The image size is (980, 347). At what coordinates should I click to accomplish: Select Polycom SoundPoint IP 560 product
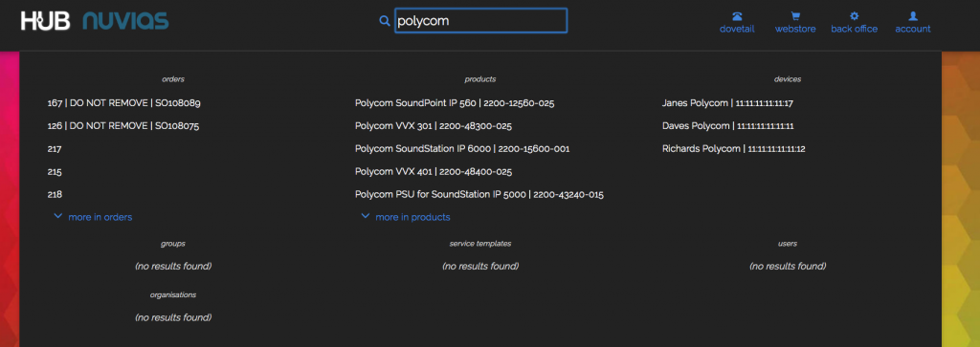point(455,103)
